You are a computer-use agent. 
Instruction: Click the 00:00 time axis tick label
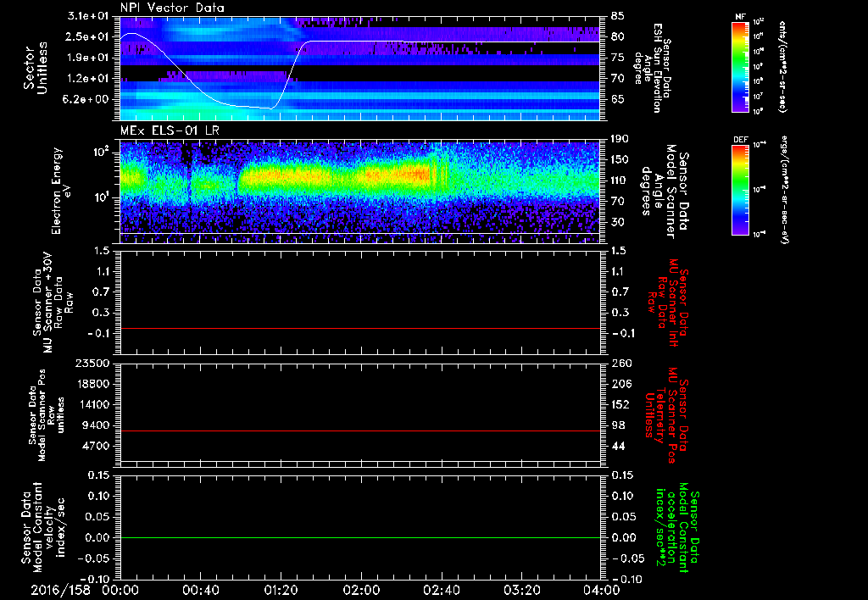[x=120, y=590]
